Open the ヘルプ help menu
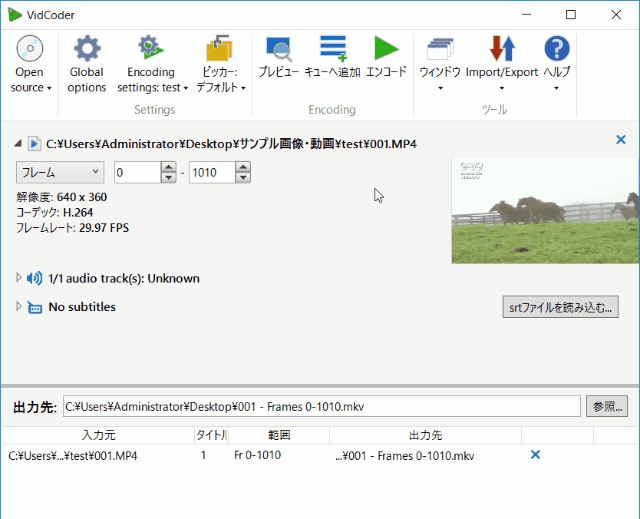640x519 pixels. point(557,64)
